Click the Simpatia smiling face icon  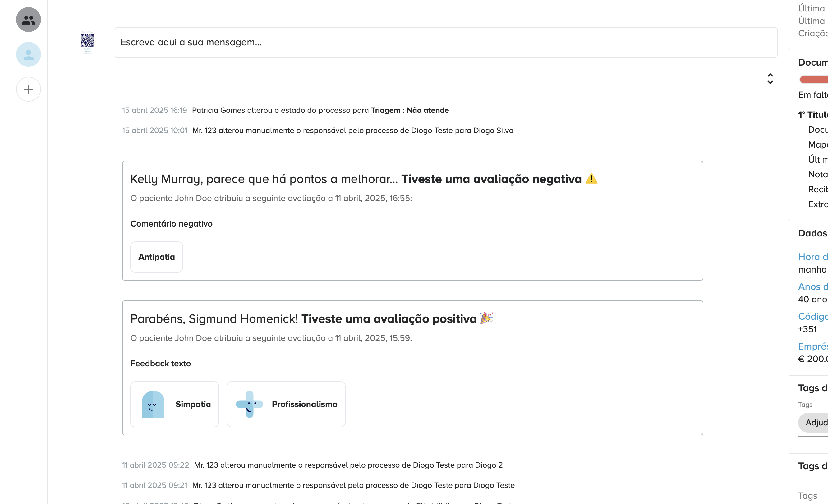click(153, 404)
